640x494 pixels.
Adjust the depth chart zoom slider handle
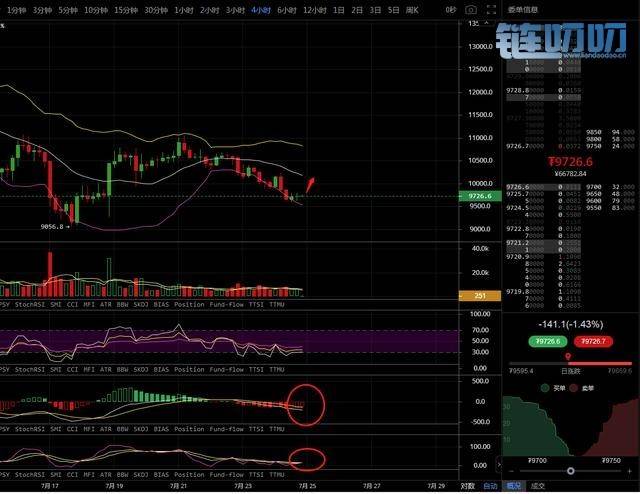(x=571, y=471)
